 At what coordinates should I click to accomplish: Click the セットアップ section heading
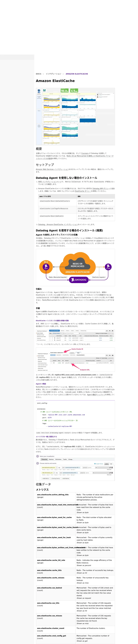pos(45,165)
